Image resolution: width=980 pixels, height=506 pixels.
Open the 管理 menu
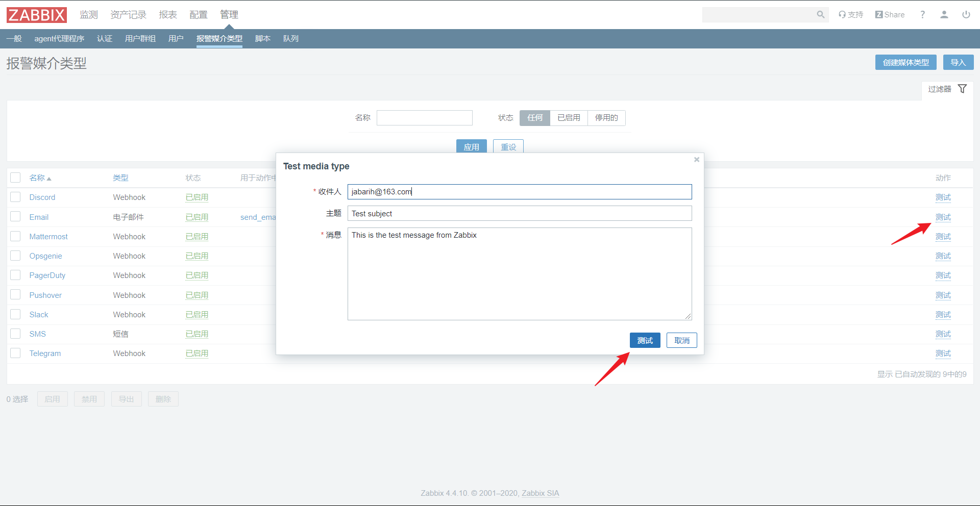[229, 15]
